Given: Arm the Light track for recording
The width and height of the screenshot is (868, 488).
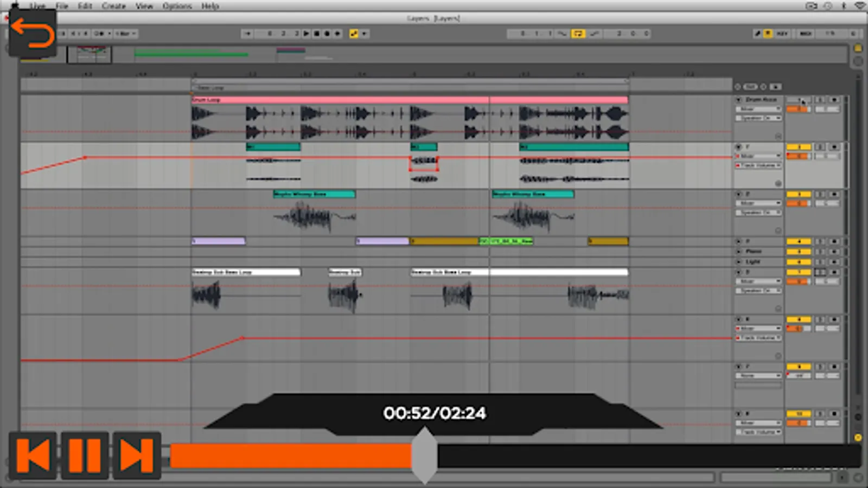Looking at the screenshot, I should coord(834,262).
